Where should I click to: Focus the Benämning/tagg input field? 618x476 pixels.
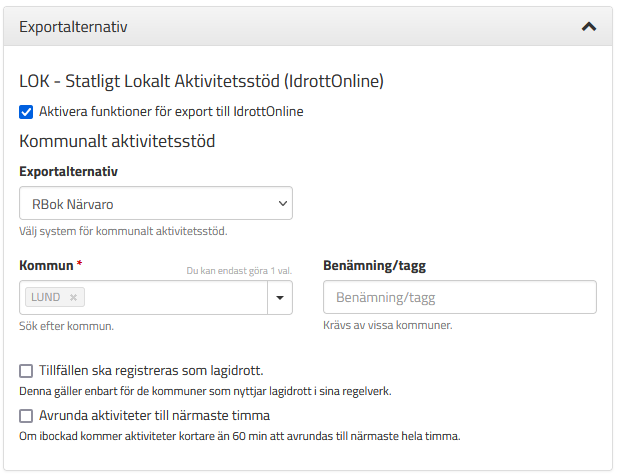coord(460,297)
